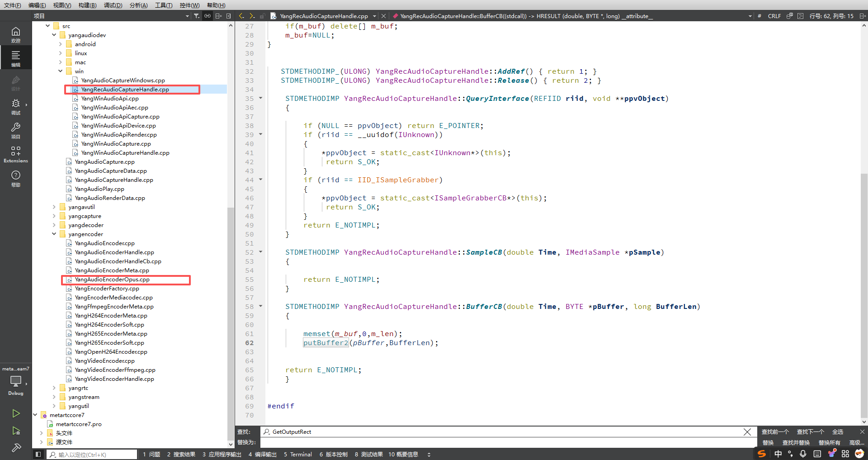
Task: Open the 帮助(H) menu
Action: point(216,5)
